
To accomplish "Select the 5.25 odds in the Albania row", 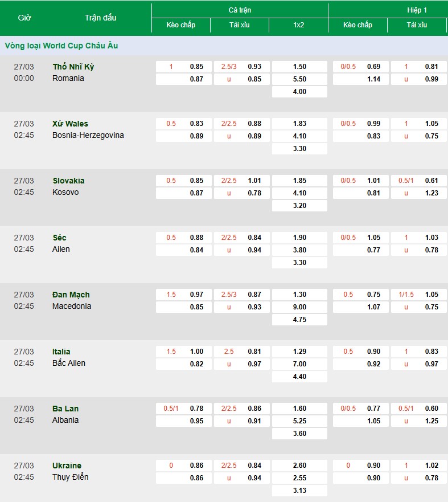I will [299, 421].
